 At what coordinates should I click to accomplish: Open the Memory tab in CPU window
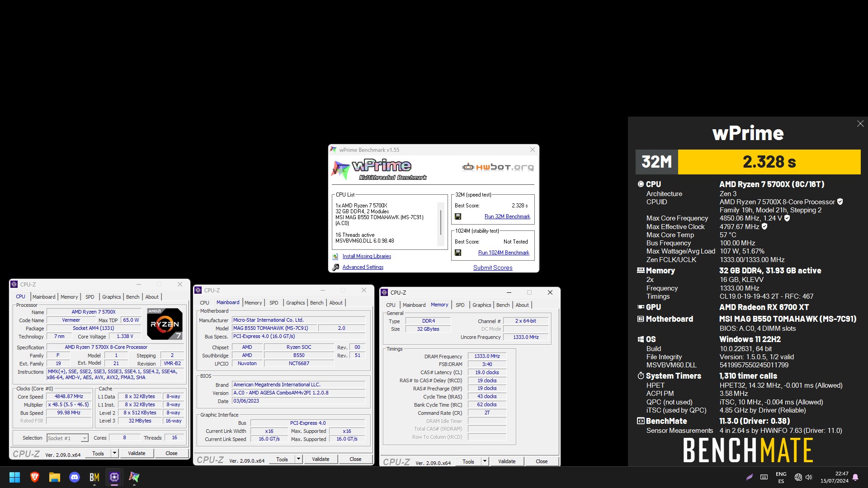point(69,297)
